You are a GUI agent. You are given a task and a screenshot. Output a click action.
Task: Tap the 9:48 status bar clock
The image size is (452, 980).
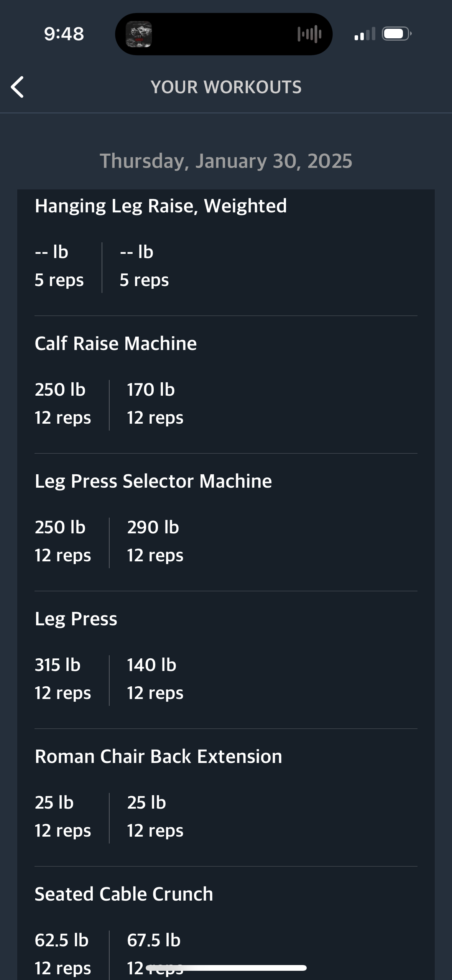[x=64, y=34]
